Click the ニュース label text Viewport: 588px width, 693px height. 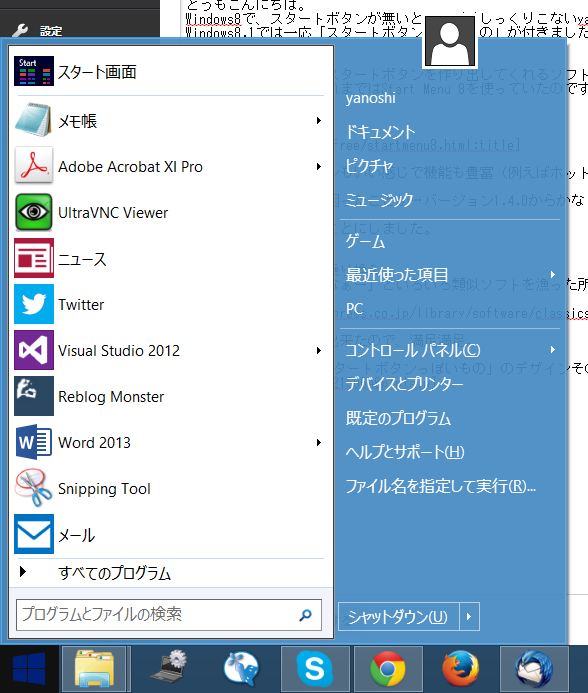coord(83,259)
